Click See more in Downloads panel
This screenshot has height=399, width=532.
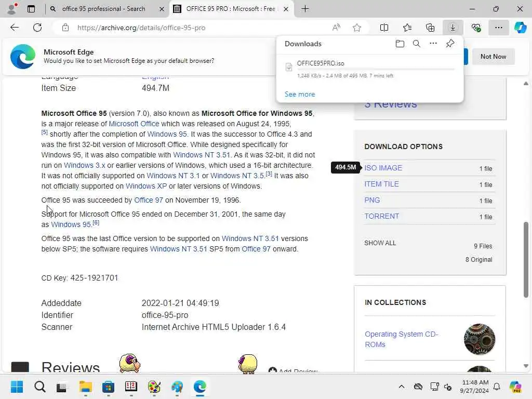point(300,94)
